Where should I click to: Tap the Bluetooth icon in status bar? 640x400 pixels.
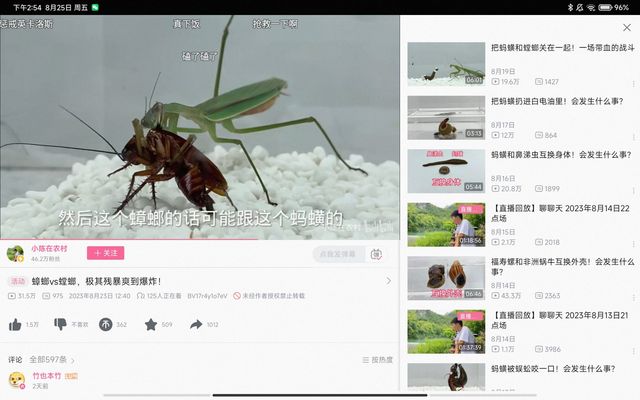click(x=570, y=7)
